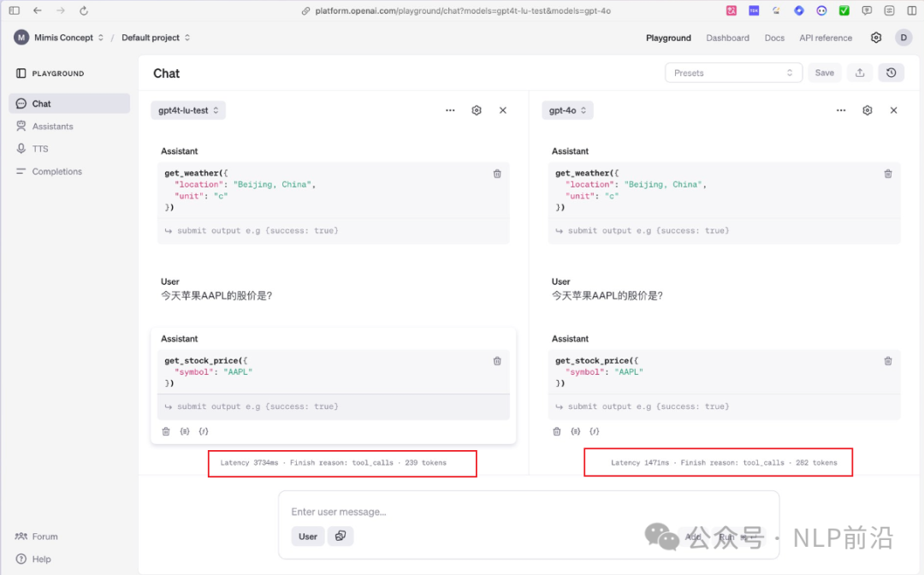Delete get_weather call in left panel
Screen dimensions: 924x575
[x=497, y=174]
